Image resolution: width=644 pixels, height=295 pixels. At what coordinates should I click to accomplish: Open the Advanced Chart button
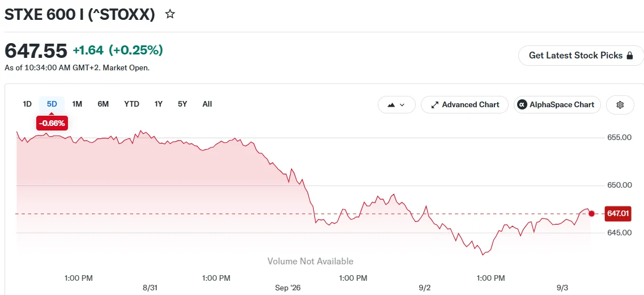point(464,105)
